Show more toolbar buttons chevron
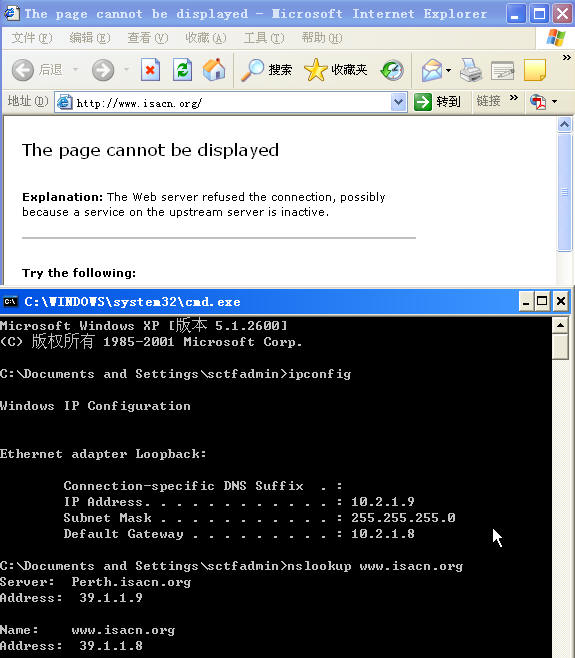The width and height of the screenshot is (575, 658). click(567, 57)
